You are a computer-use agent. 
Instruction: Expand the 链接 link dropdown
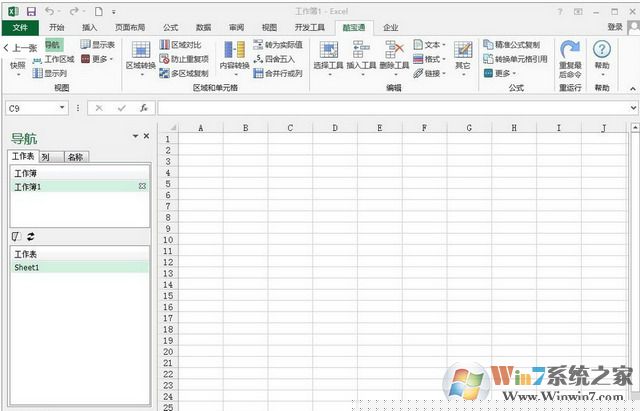click(429, 73)
